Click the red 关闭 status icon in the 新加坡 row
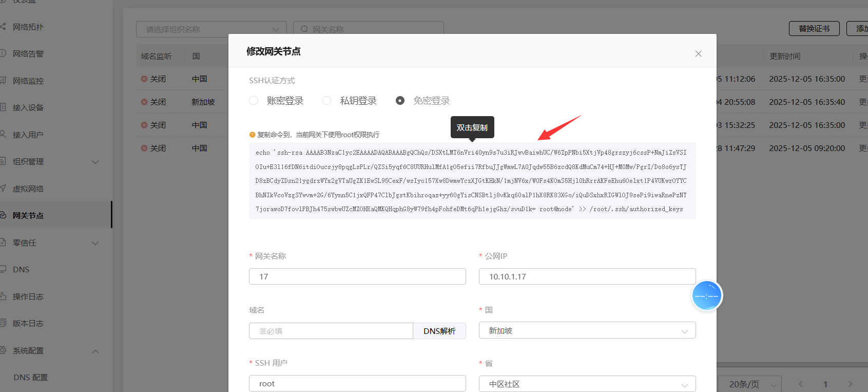Viewport: 868px width, 392px height. pyautogui.click(x=144, y=102)
